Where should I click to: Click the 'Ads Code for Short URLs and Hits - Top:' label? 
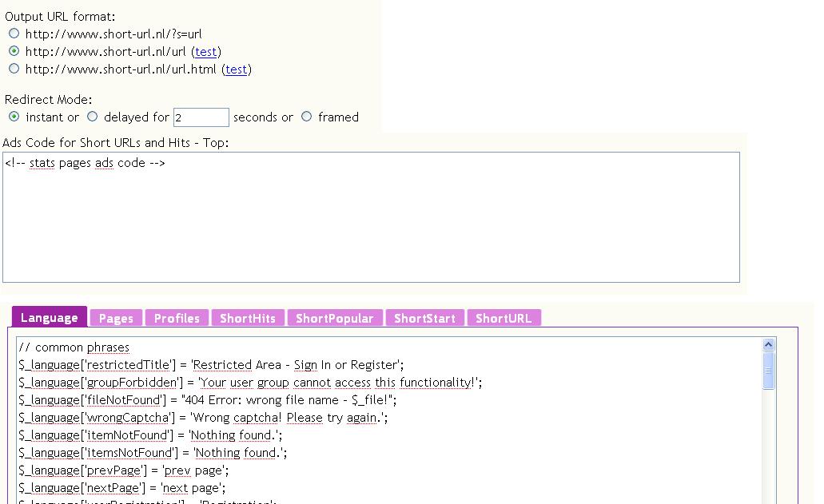(116, 143)
